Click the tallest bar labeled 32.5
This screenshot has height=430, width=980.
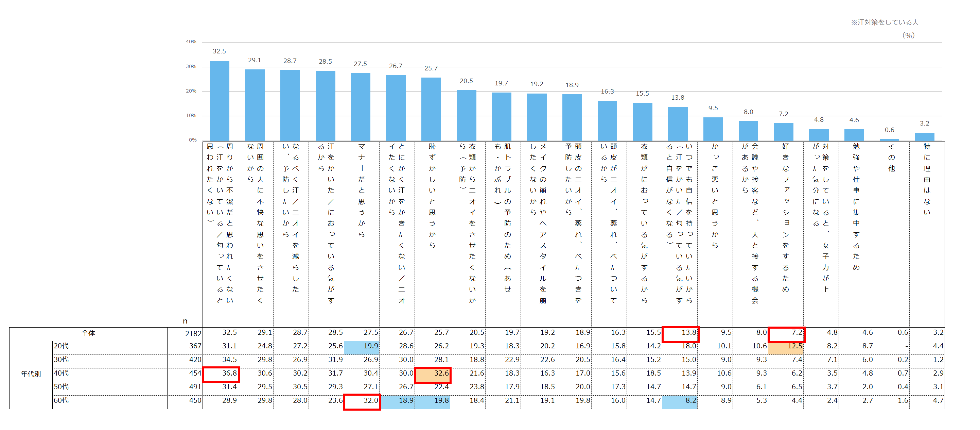click(220, 101)
